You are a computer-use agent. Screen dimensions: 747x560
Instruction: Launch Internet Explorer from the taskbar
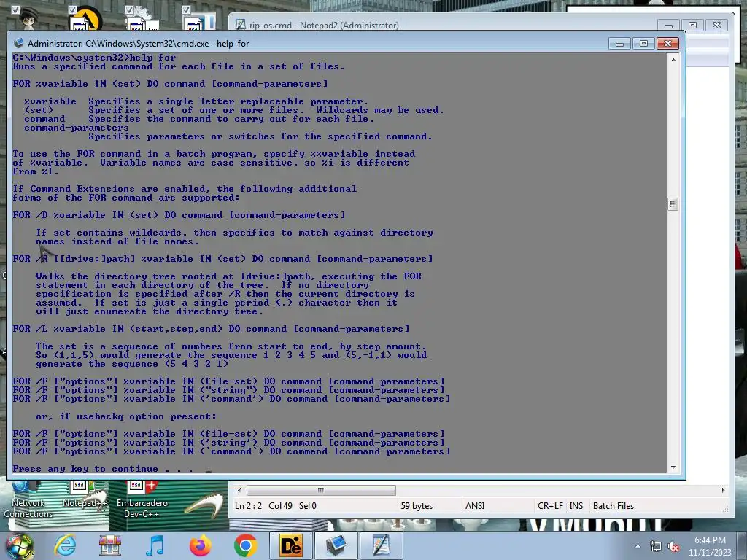point(65,545)
